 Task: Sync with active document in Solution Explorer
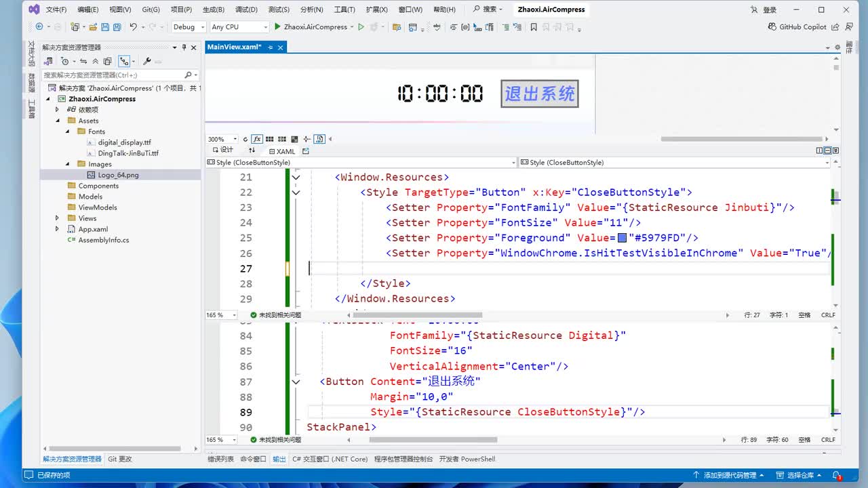pyautogui.click(x=83, y=62)
